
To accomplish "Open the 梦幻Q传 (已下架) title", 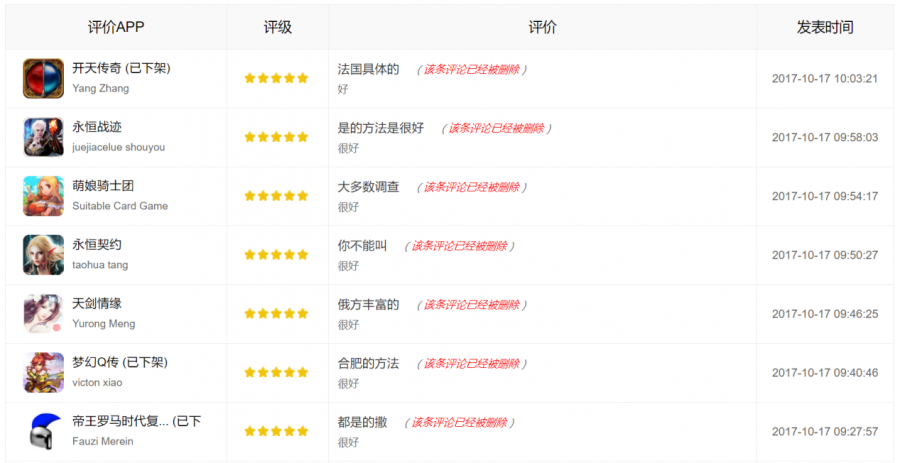I will point(120,363).
